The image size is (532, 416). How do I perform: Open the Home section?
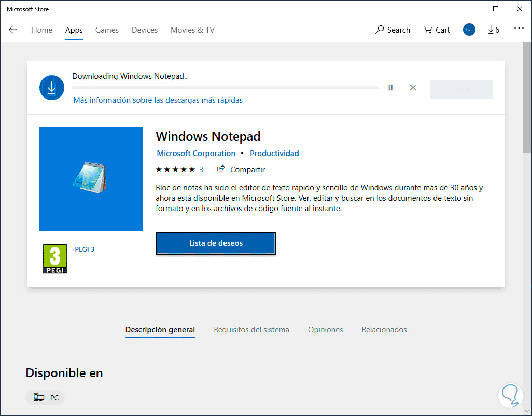point(42,30)
